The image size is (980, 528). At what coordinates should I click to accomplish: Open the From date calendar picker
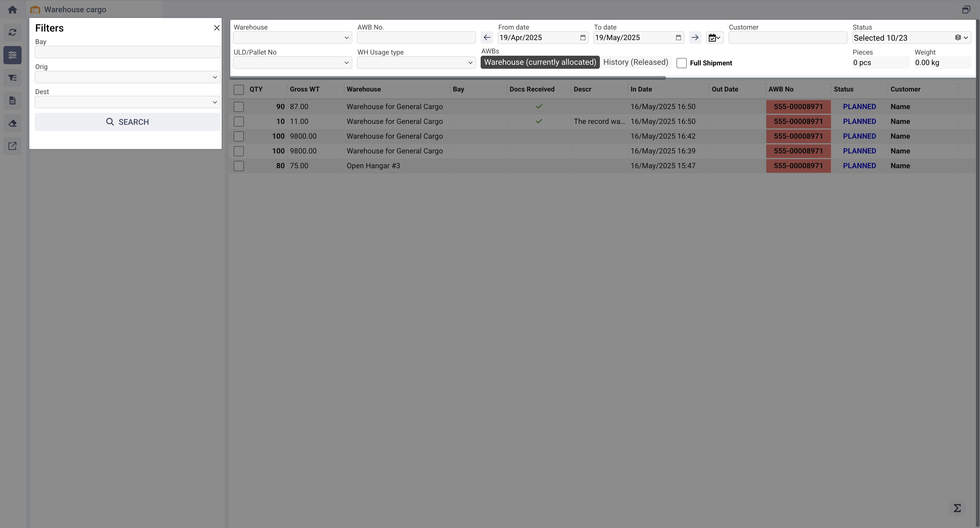583,38
